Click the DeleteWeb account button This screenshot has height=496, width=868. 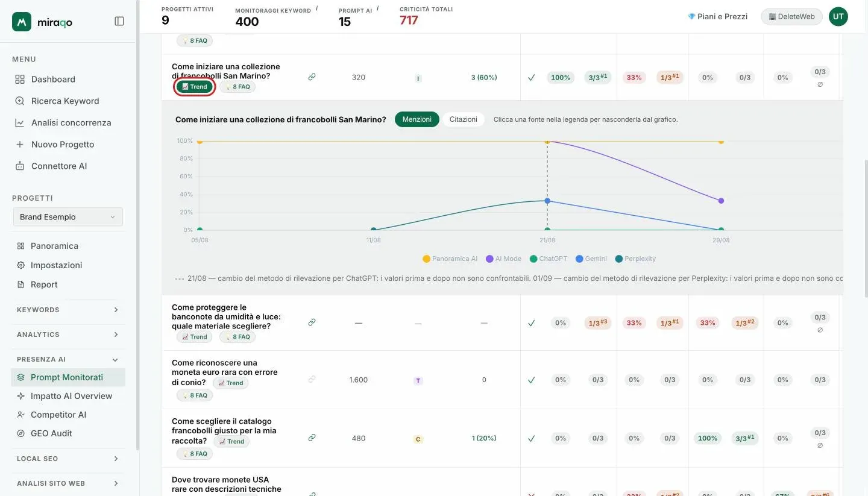pos(791,16)
